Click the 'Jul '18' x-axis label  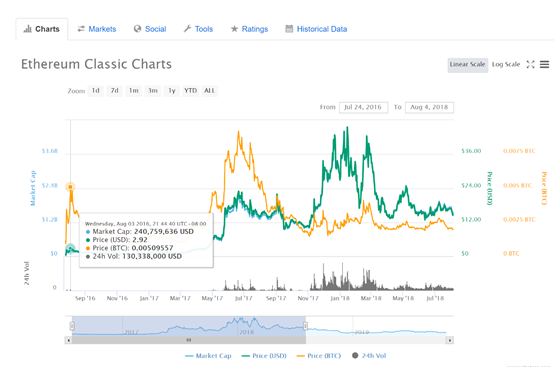coord(435,298)
